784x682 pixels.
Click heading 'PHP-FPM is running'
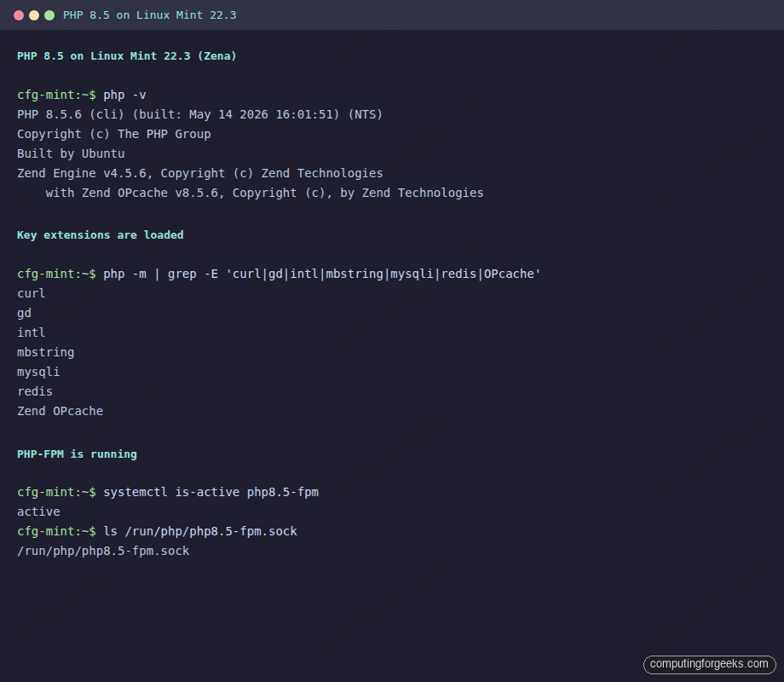(77, 454)
